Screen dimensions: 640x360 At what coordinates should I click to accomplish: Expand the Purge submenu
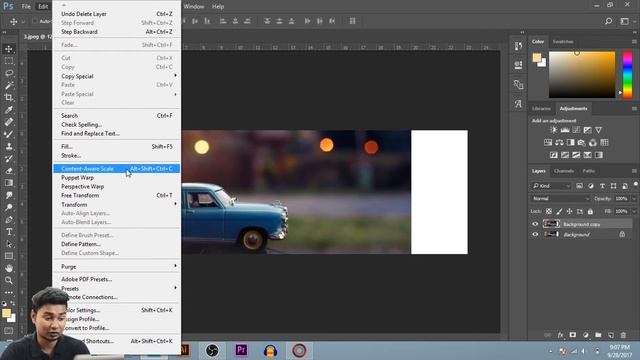117,267
